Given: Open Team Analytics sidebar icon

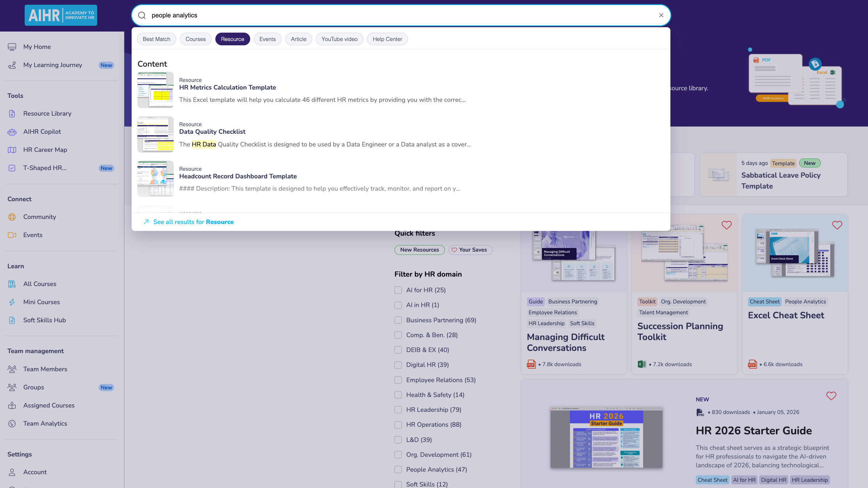Looking at the screenshot, I should (12, 423).
